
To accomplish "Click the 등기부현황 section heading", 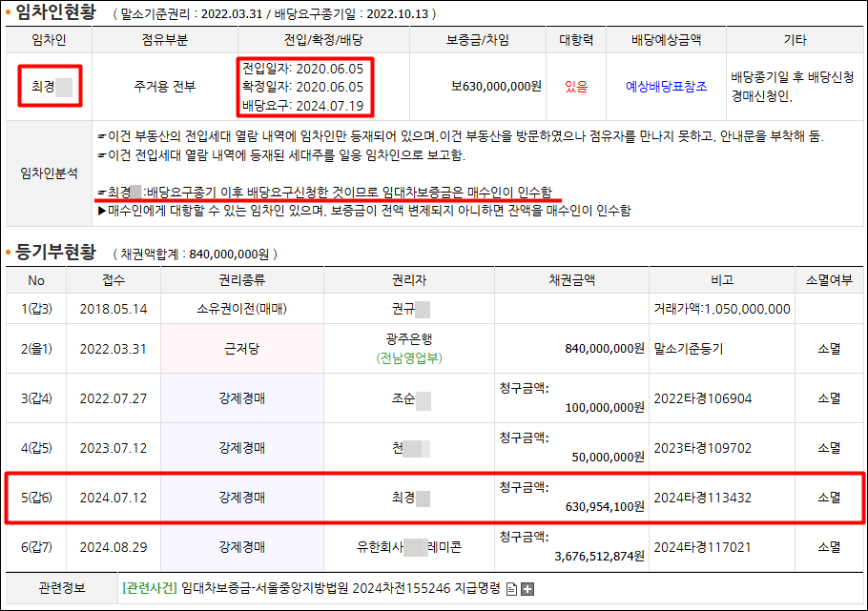I will click(x=55, y=254).
